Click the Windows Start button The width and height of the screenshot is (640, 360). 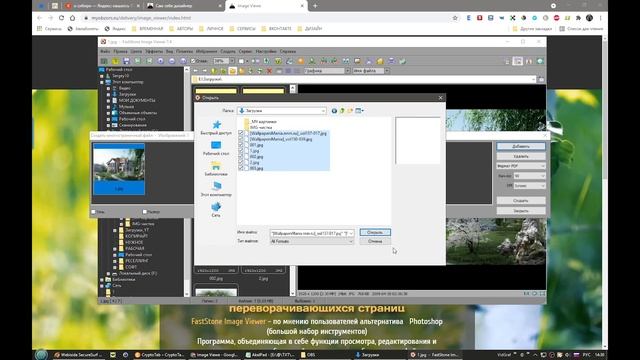pyautogui.click(x=41, y=355)
